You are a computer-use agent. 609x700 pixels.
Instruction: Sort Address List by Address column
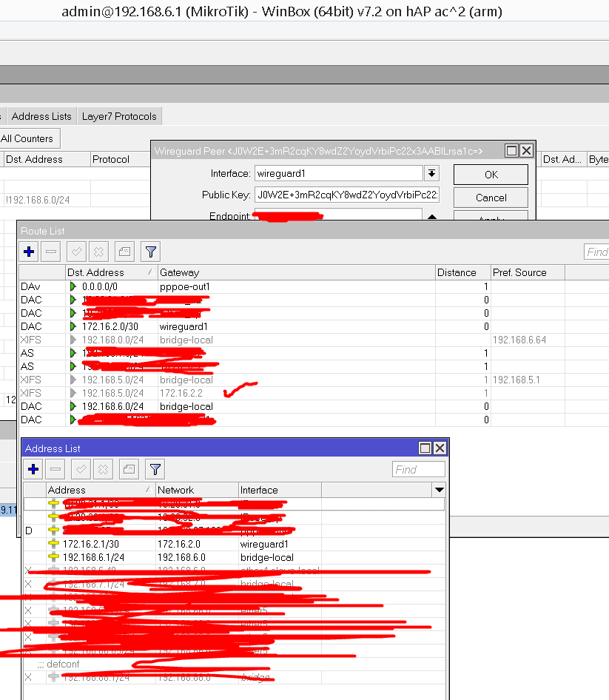coord(101,490)
